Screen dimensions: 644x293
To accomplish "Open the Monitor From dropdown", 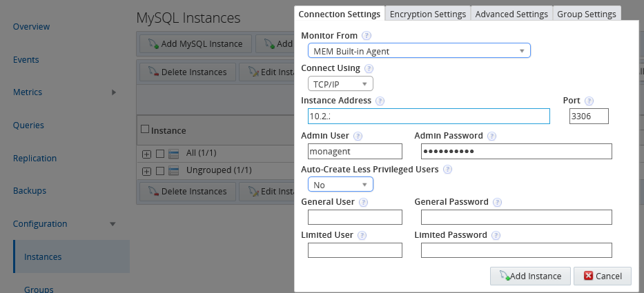I will pos(419,51).
